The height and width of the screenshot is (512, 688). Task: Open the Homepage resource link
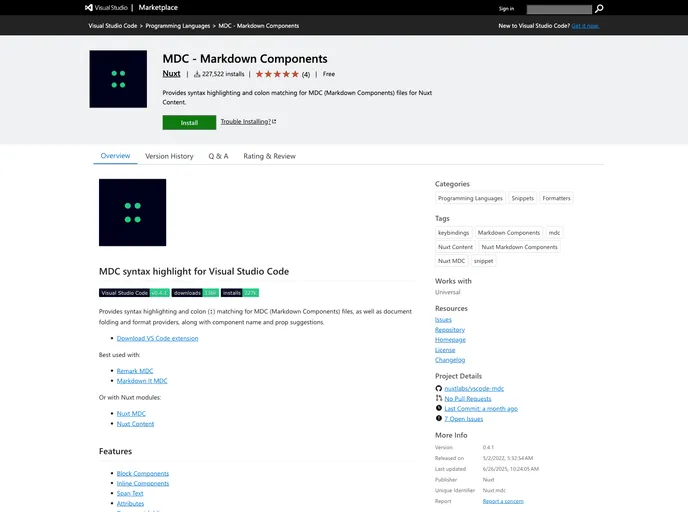(450, 340)
